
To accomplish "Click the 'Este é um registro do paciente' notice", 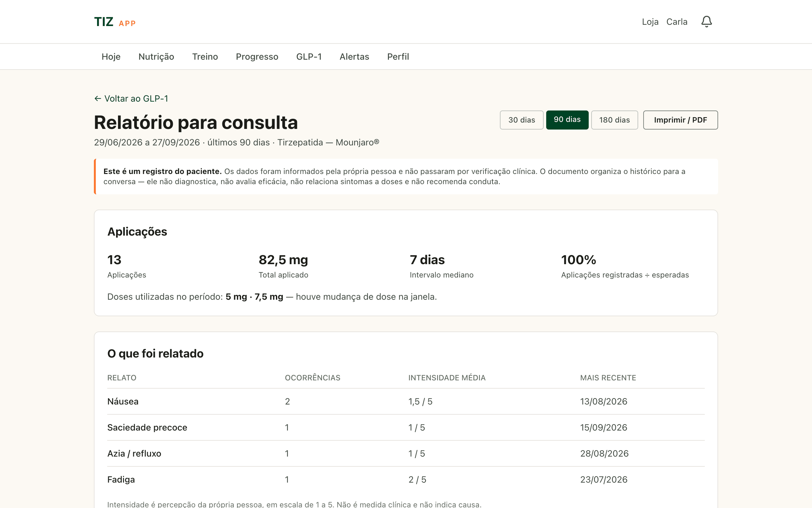I will click(x=406, y=177).
